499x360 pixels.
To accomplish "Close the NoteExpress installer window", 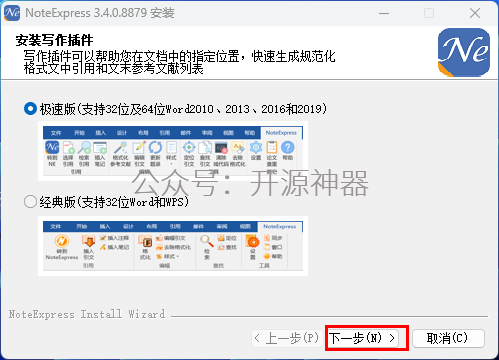I will (x=475, y=13).
